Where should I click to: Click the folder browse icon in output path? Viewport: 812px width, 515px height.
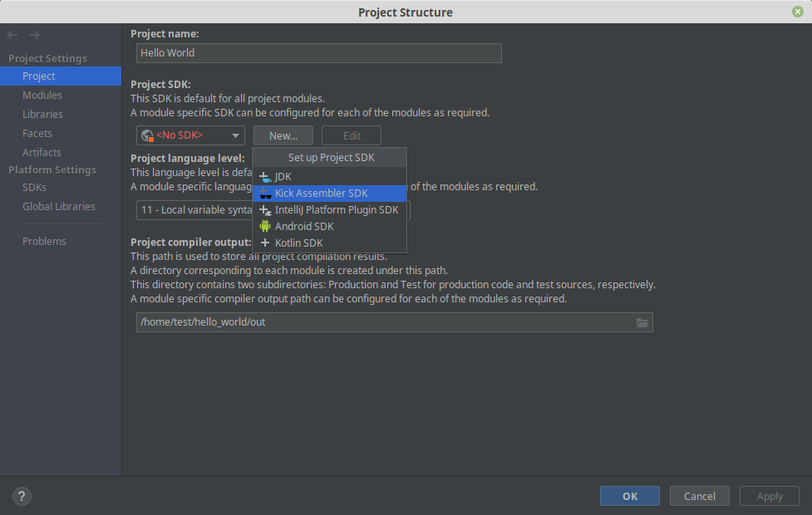[642, 322]
